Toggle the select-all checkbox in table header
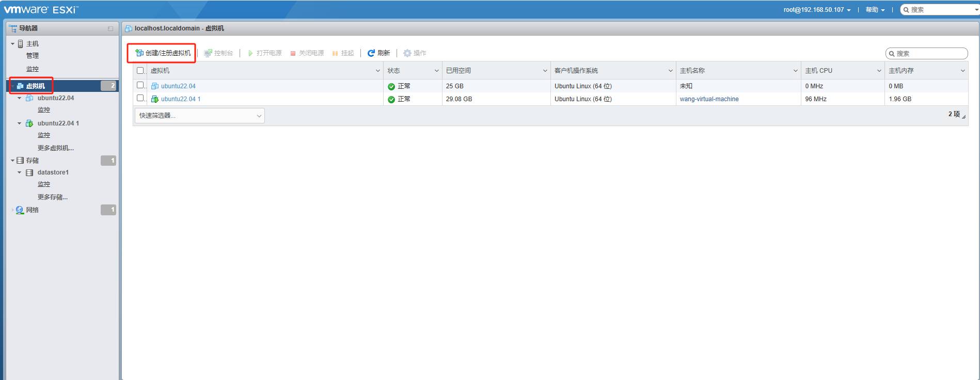The image size is (980, 380). 140,71
